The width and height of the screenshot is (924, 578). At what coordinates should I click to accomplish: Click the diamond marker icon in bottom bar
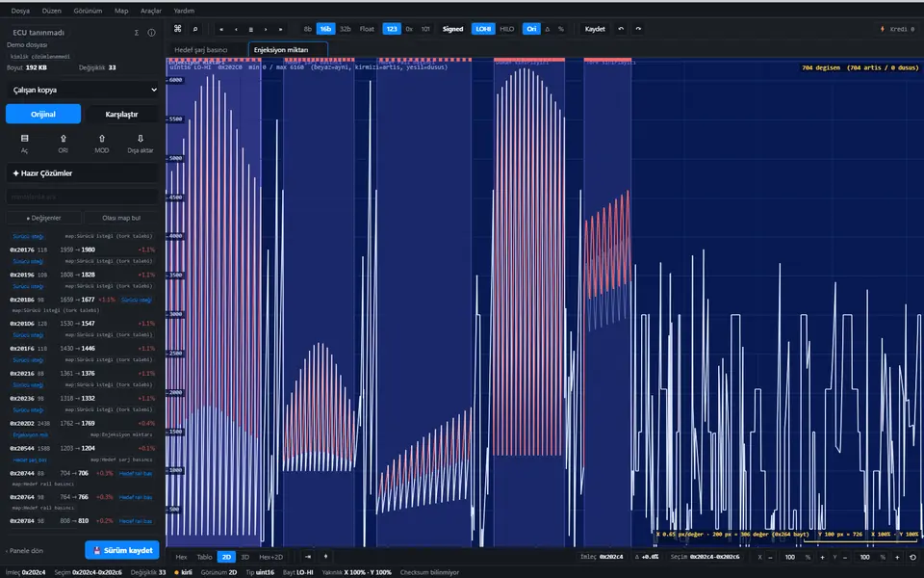click(x=326, y=556)
